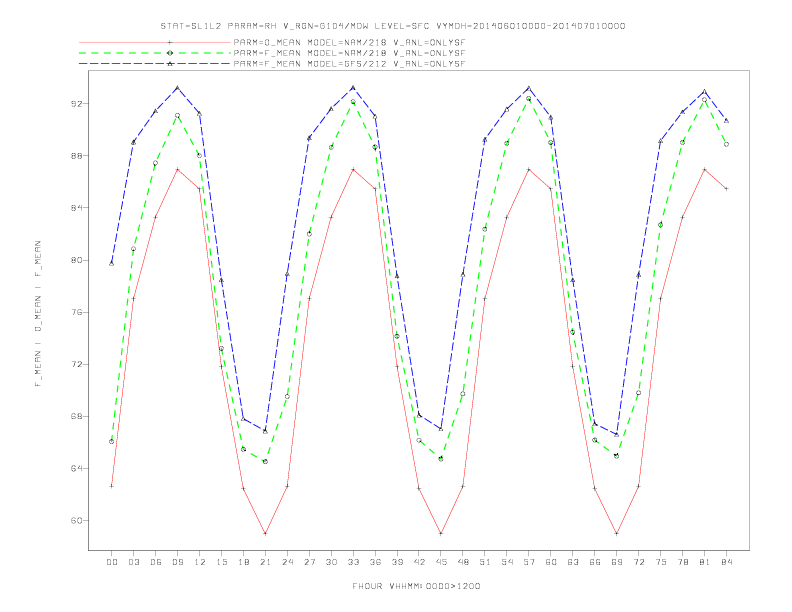Click x-axis tick label 36
This screenshot has width=792, height=612.
click(375, 562)
